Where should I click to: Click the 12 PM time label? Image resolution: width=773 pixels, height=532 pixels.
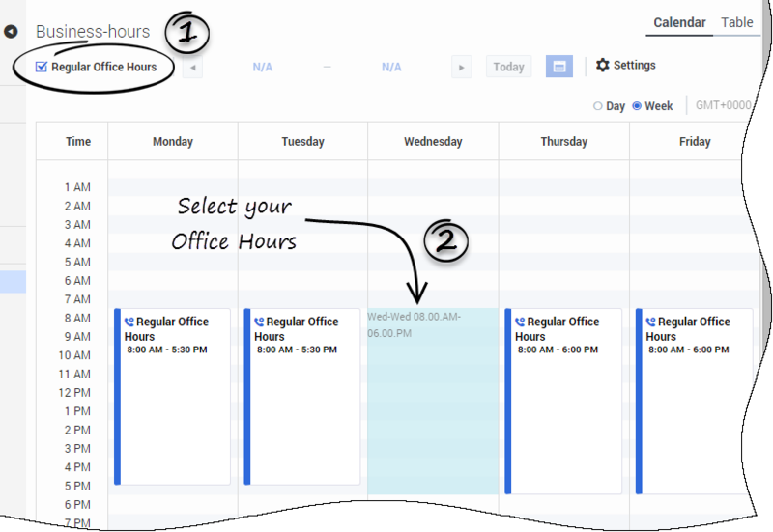tap(74, 393)
